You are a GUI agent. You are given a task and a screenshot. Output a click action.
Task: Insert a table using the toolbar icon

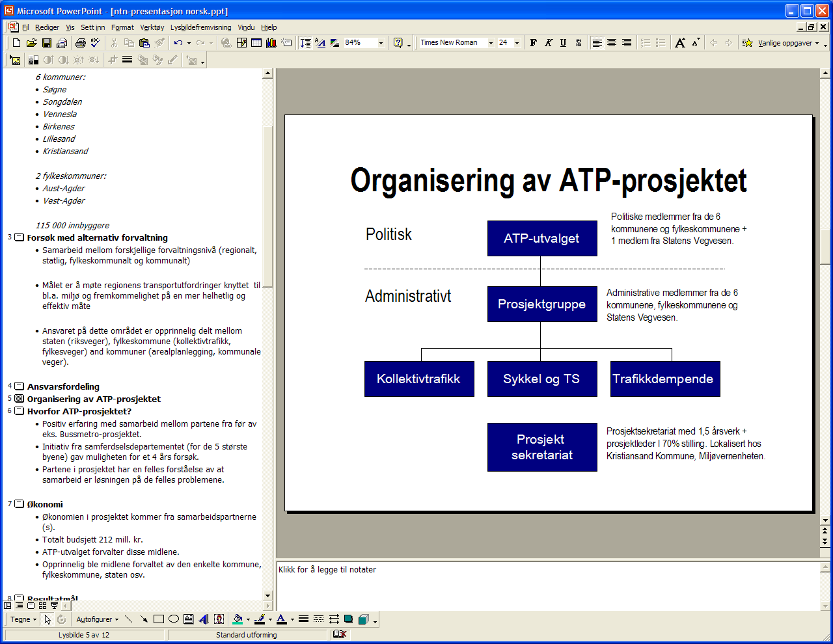pyautogui.click(x=256, y=43)
